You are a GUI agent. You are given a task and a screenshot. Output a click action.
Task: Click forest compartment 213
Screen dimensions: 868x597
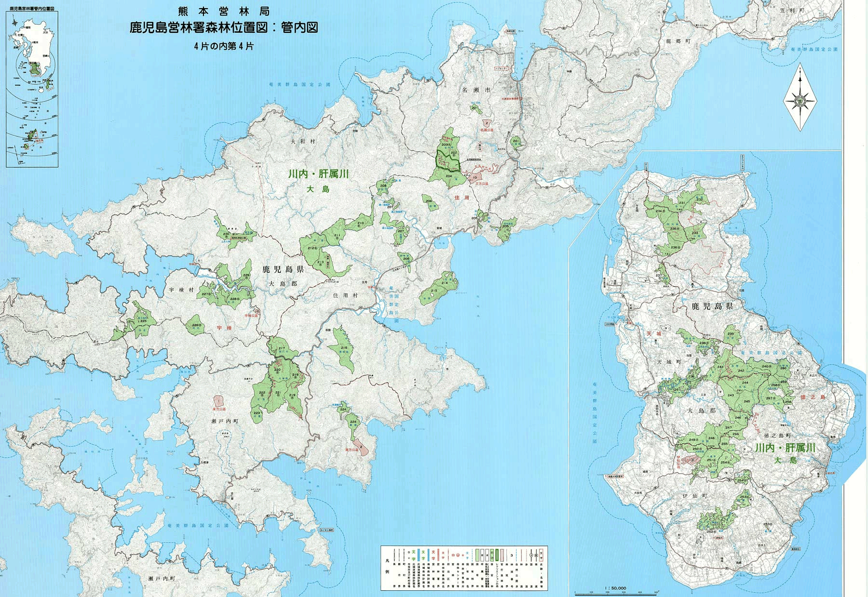[x=322, y=262]
